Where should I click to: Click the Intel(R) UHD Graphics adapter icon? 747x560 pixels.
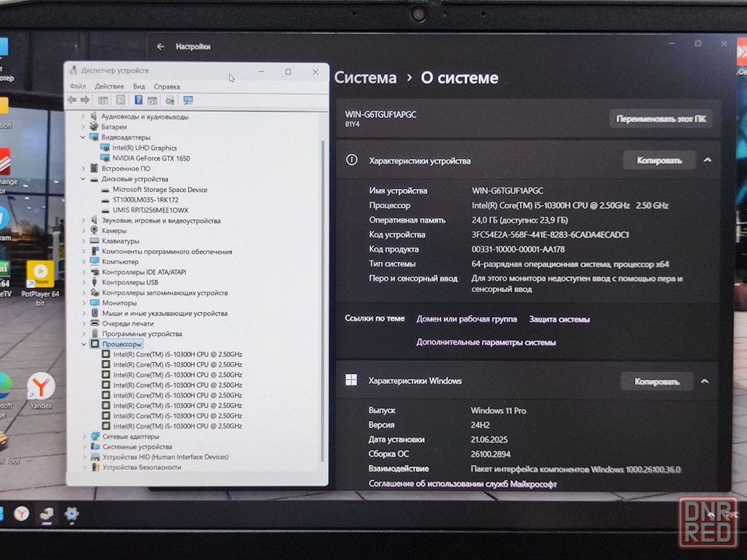click(105, 148)
